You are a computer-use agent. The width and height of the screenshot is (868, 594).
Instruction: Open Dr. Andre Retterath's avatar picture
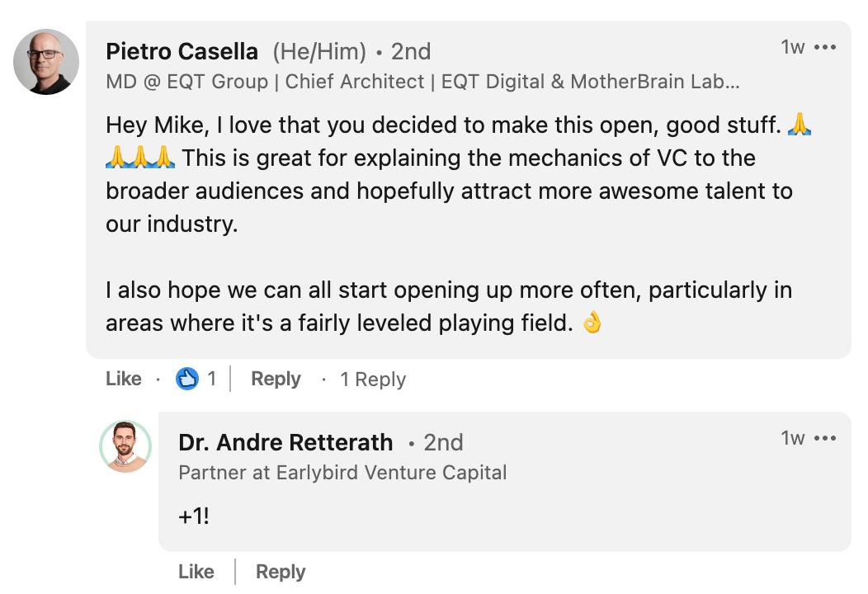[x=125, y=446]
